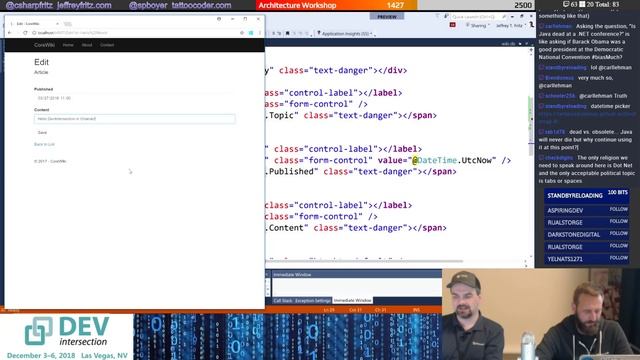Switch to the Exception Settings tab
The image size is (640, 360).
[x=313, y=300]
